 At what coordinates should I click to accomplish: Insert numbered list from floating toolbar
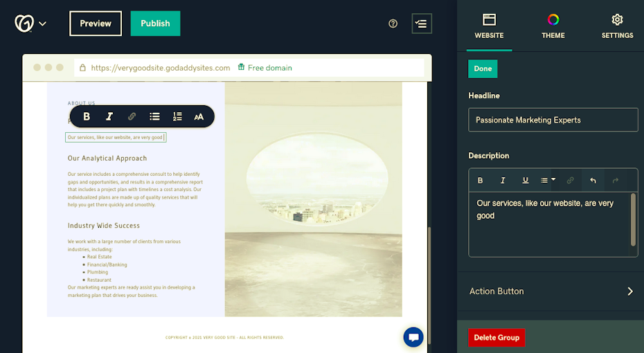point(177,116)
